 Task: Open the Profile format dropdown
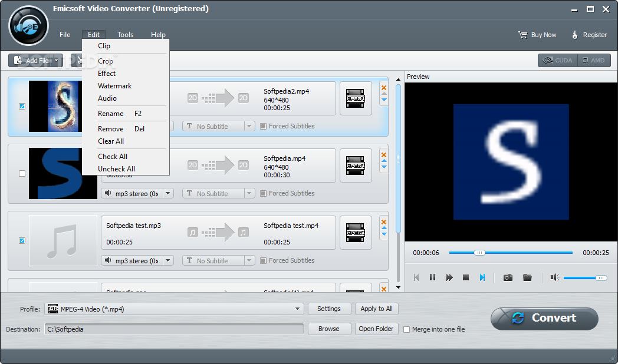pos(298,309)
